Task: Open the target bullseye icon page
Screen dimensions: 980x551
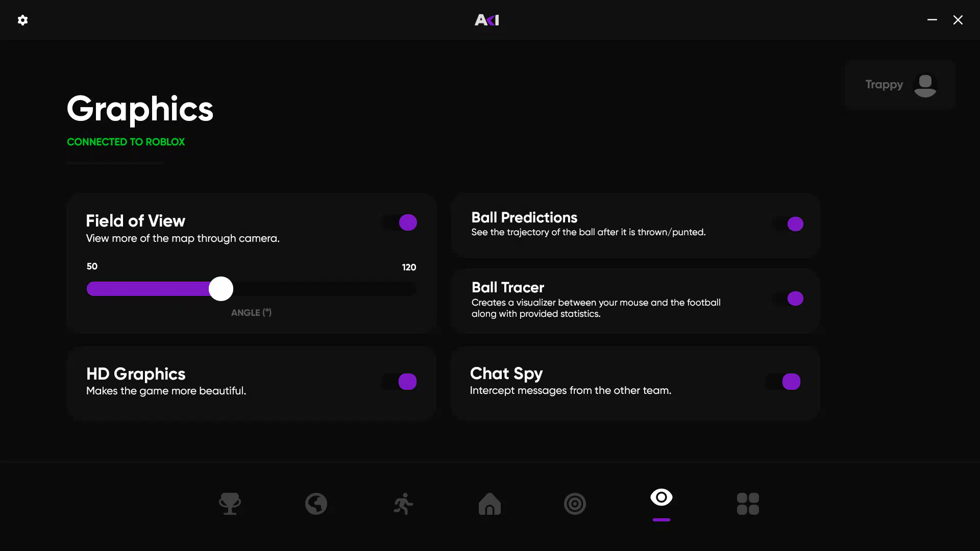Action: [575, 504]
